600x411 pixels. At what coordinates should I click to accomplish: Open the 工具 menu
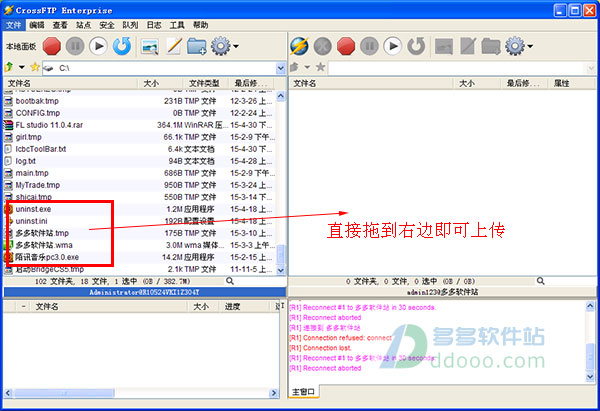pos(177,25)
